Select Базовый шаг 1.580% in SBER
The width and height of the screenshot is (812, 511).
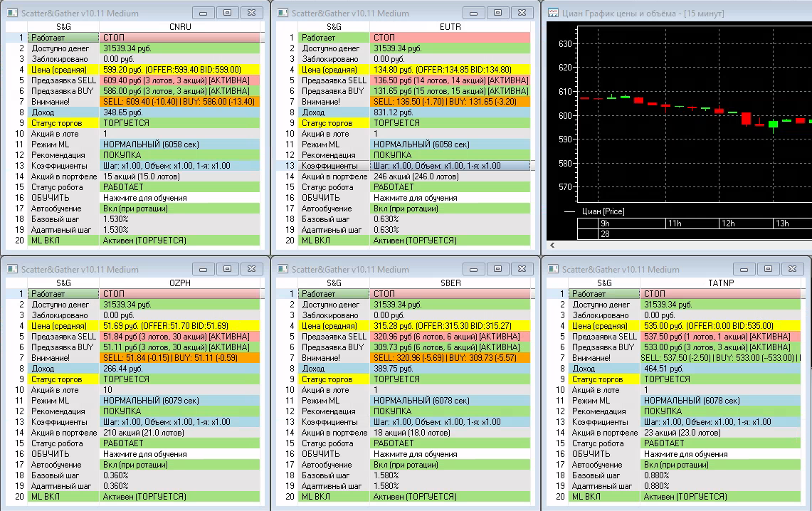[450, 475]
